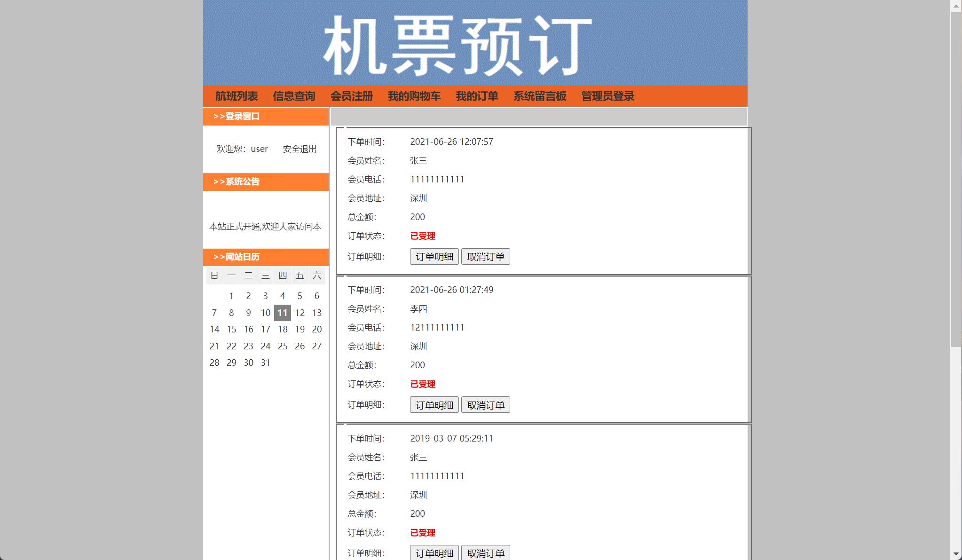Screen dimensions: 962x560
Task: Click 安全退出 to log out
Action: tap(300, 149)
